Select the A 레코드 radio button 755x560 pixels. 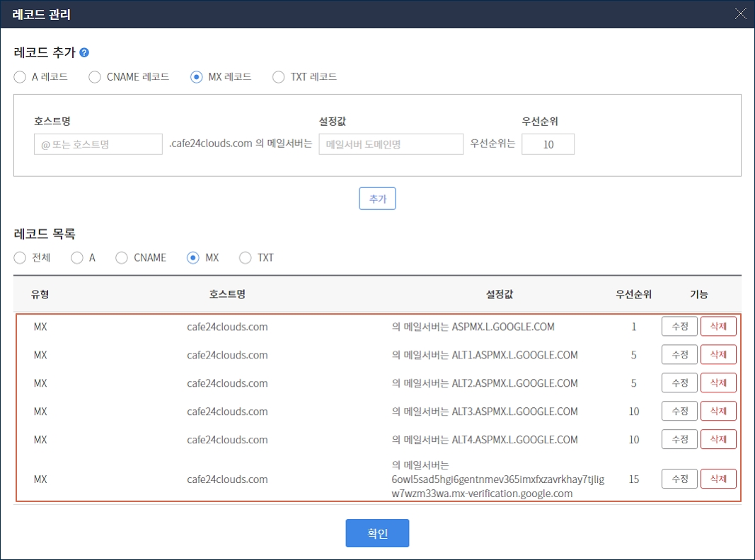click(x=20, y=77)
